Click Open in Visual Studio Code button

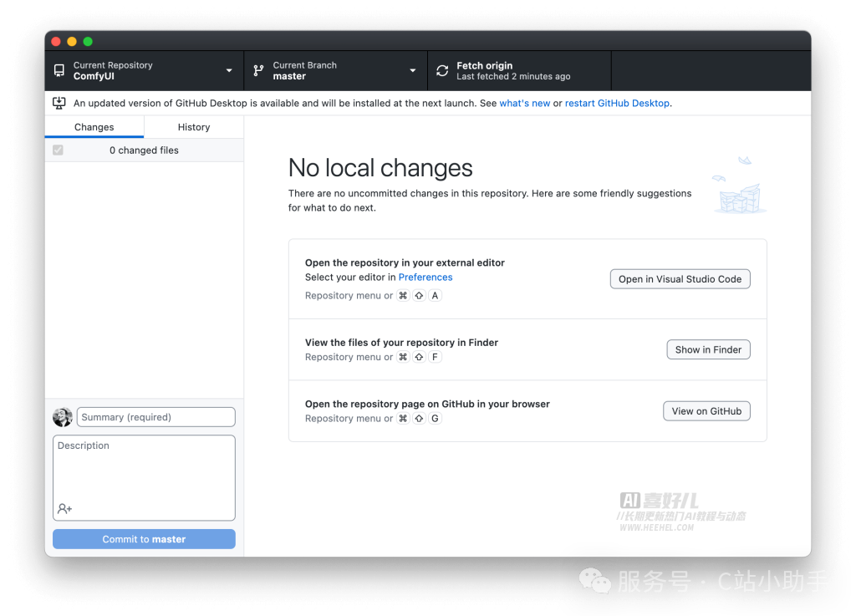680,279
